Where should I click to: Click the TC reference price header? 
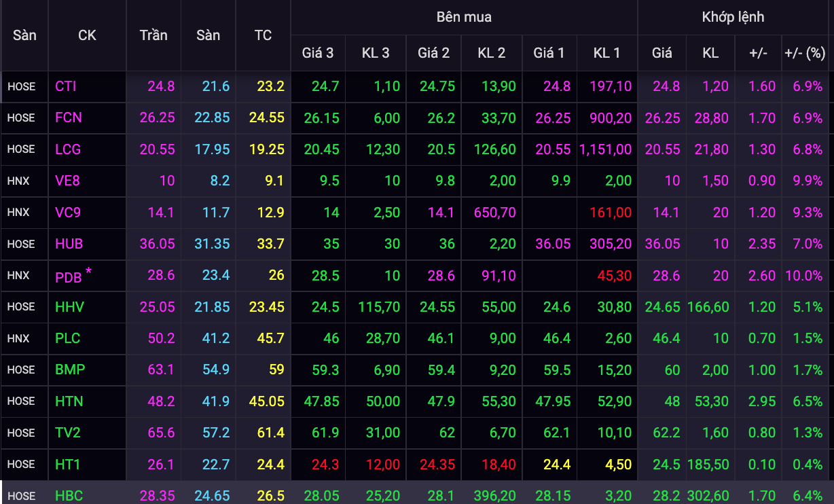pyautogui.click(x=263, y=35)
